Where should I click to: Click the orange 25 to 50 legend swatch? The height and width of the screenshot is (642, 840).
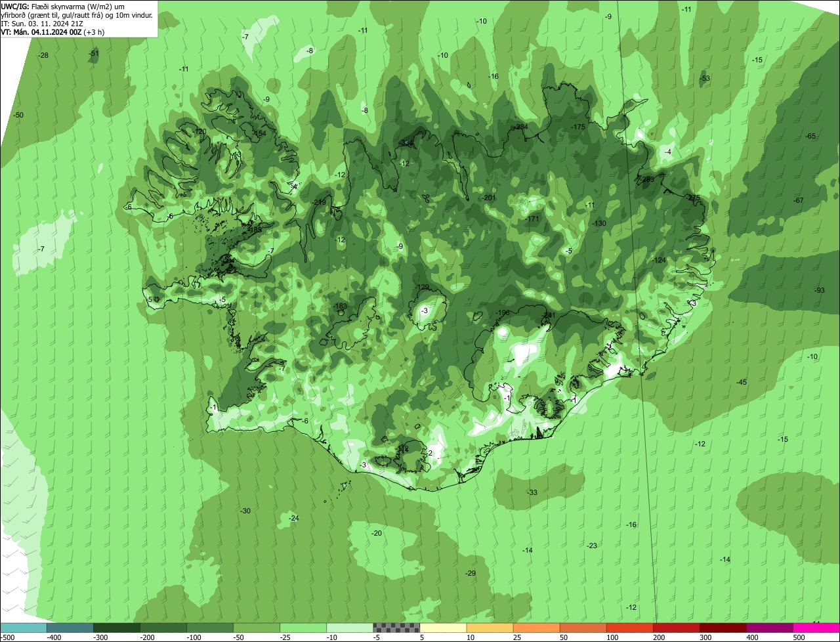pos(536,628)
